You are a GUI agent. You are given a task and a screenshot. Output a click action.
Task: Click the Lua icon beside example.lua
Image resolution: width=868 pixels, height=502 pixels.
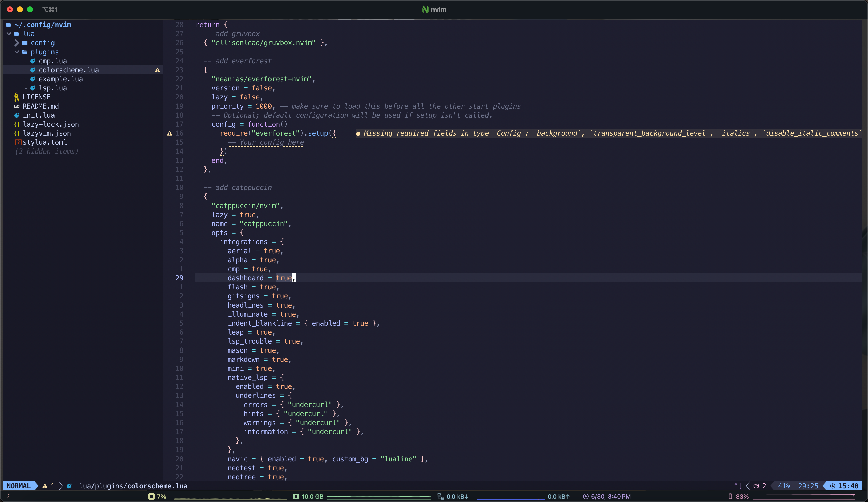tap(33, 79)
